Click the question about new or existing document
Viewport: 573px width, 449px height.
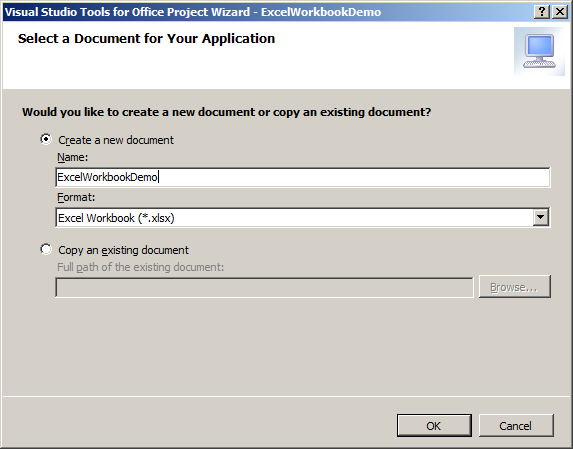227,112
